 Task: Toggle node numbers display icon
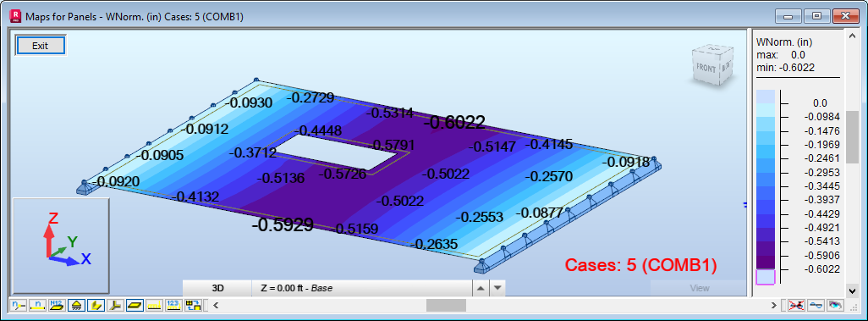pos(19,305)
